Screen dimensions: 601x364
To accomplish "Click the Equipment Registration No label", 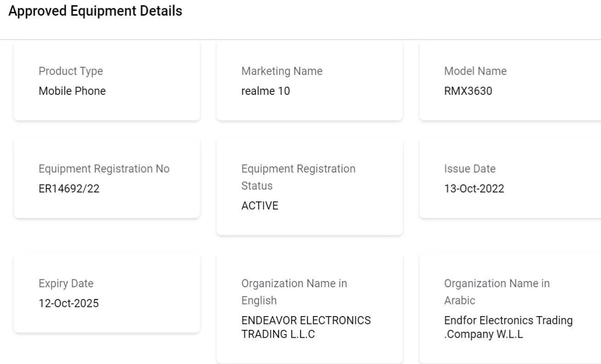I will coord(104,169).
